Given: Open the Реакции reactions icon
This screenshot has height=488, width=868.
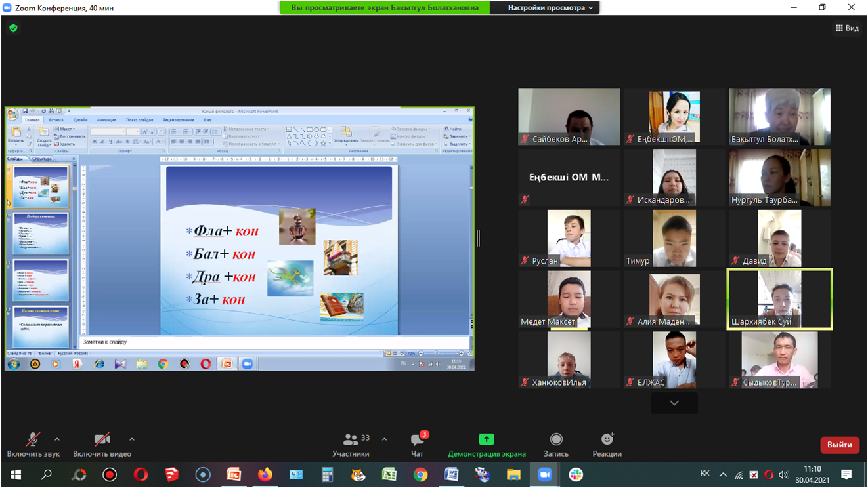Looking at the screenshot, I should coord(607,439).
